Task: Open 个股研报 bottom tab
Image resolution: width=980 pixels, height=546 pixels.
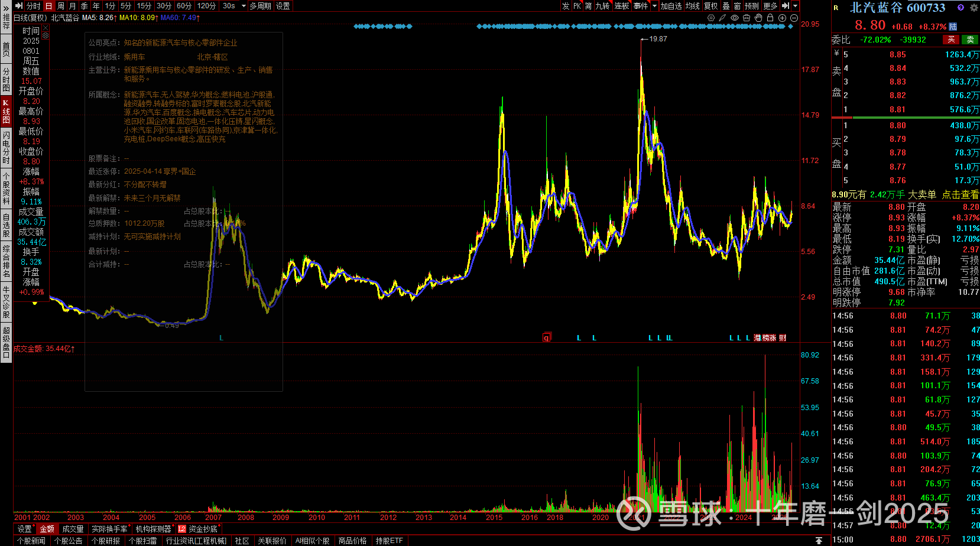Action: pyautogui.click(x=106, y=541)
